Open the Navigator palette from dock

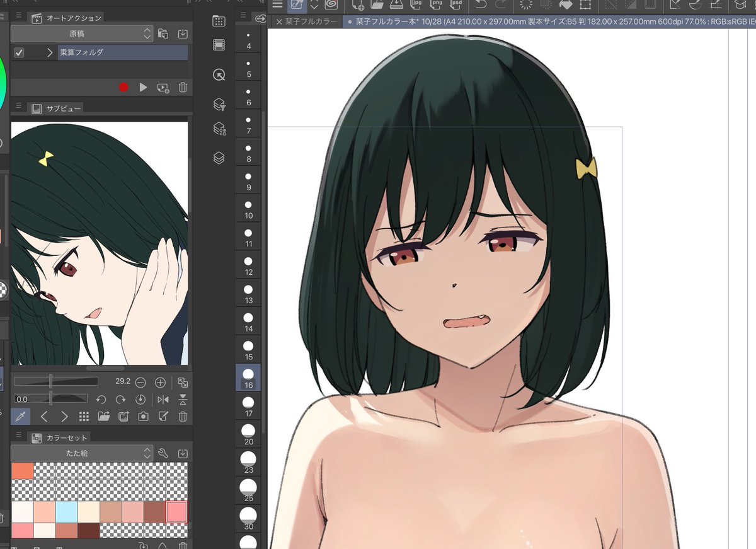point(219,75)
